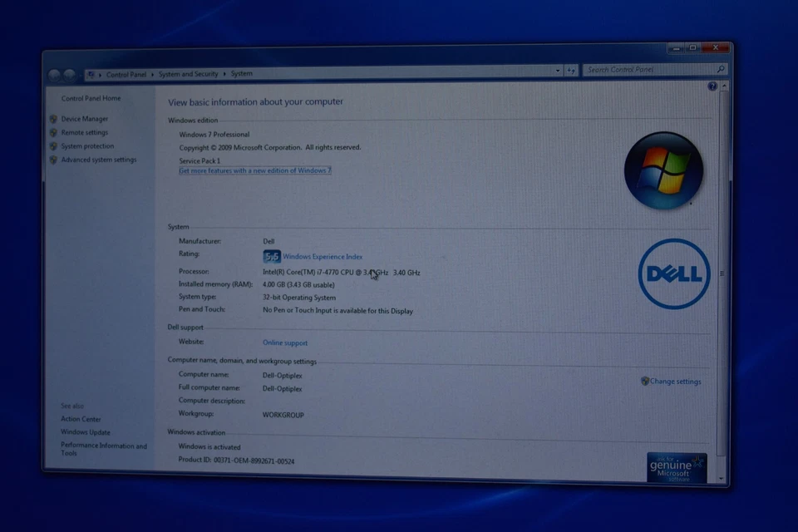This screenshot has height=532, width=798.
Task: Click the Back navigation arrow button
Action: click(x=54, y=75)
